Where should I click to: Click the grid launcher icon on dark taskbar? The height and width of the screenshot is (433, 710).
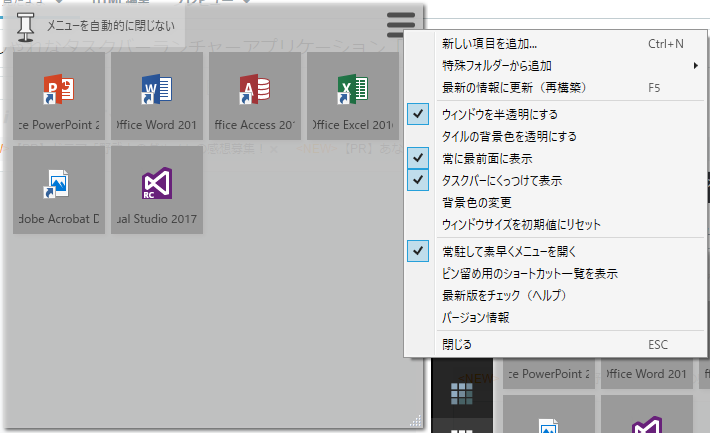click(x=462, y=394)
